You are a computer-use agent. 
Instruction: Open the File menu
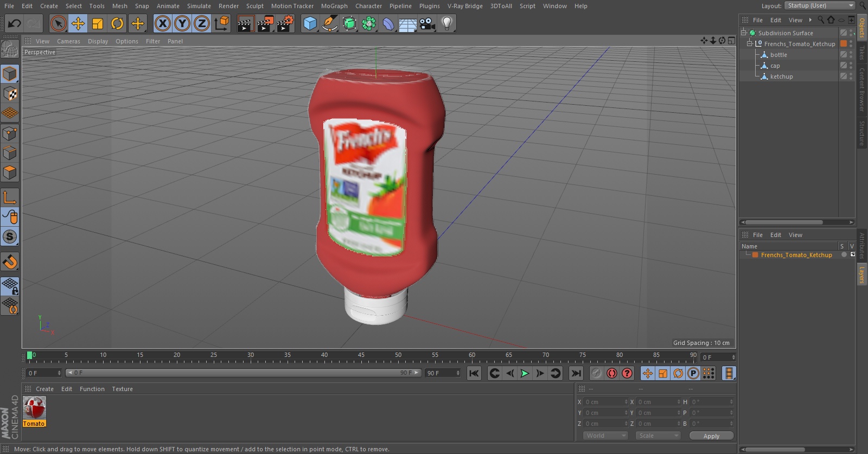coord(9,6)
